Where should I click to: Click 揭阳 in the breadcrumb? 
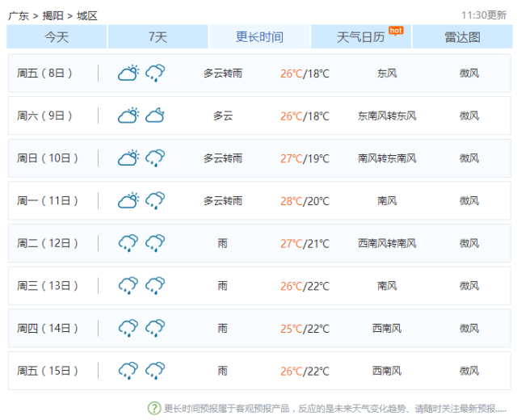pos(53,15)
